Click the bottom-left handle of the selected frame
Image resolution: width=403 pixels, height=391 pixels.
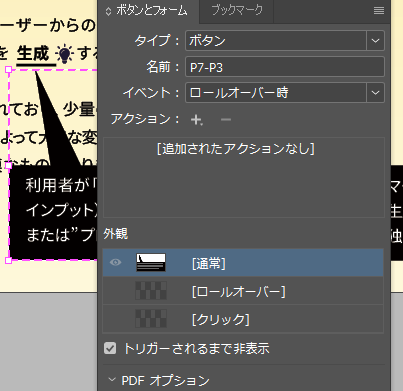9,260
